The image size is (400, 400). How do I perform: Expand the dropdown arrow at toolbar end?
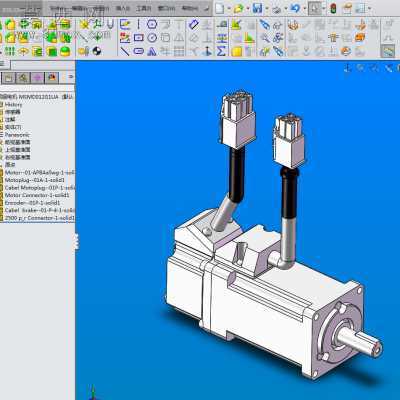[369, 8]
